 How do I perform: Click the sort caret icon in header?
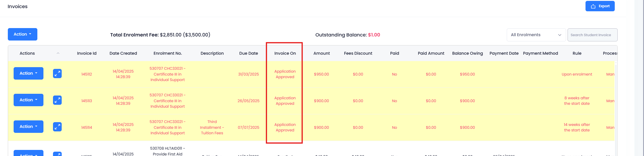(58, 53)
